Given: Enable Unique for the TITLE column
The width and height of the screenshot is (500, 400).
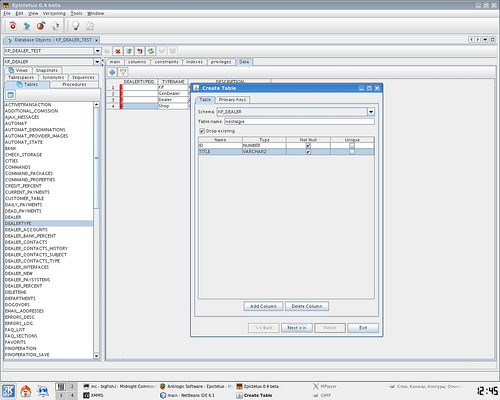Looking at the screenshot, I should 352,152.
